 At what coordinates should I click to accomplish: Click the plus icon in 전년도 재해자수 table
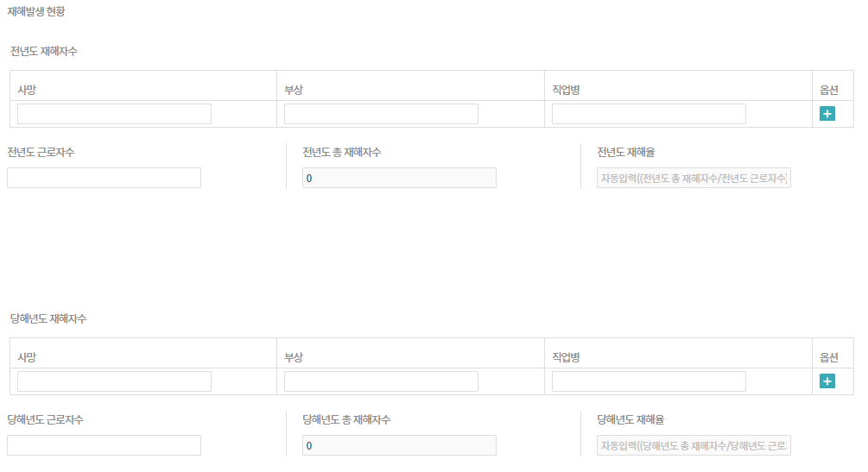click(827, 114)
